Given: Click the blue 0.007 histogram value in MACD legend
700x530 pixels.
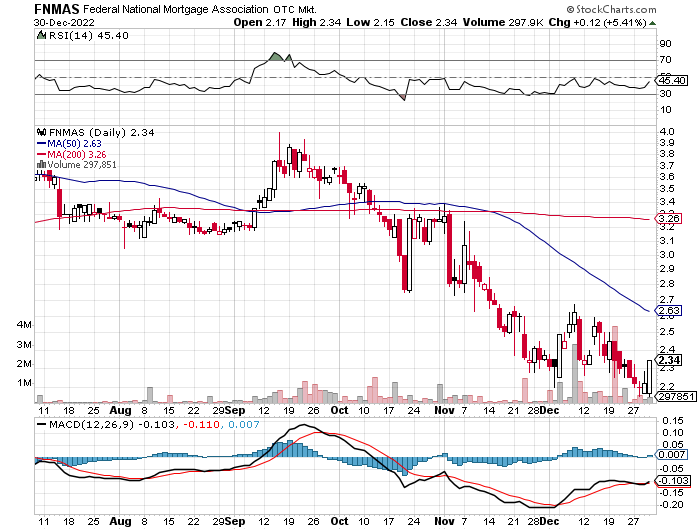Looking at the screenshot, I should (x=244, y=425).
